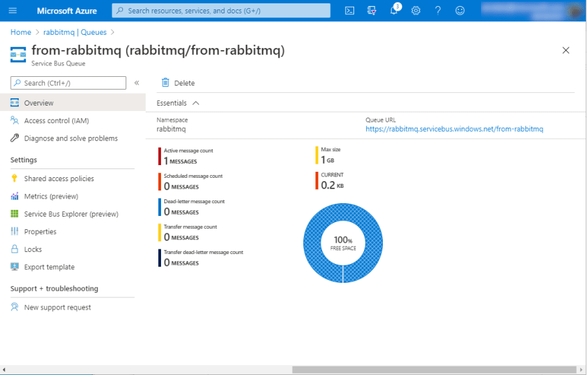
Task: Go to the rabbitmq | Queues breadcrumb
Action: point(75,32)
